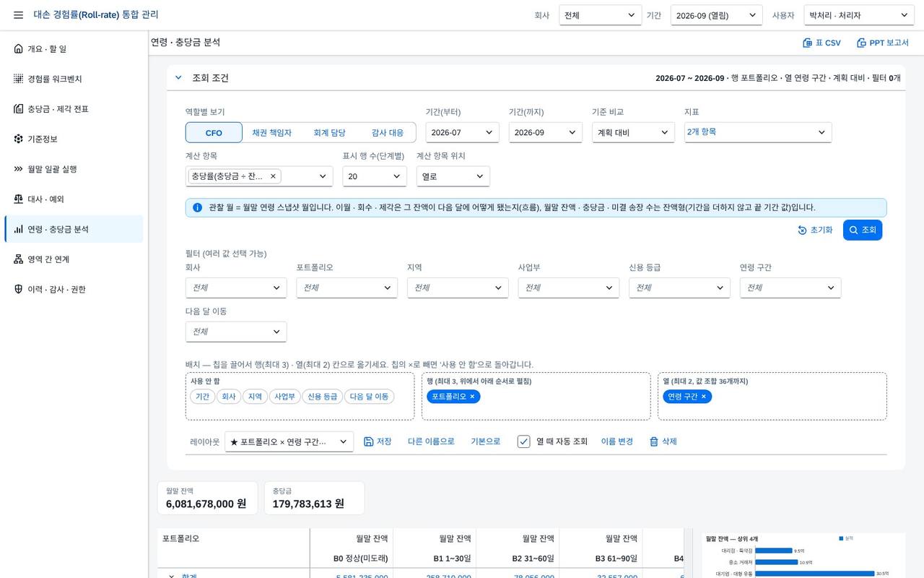The image size is (924, 578).
Task: Click the blue 조회 search button
Action: pyautogui.click(x=863, y=230)
